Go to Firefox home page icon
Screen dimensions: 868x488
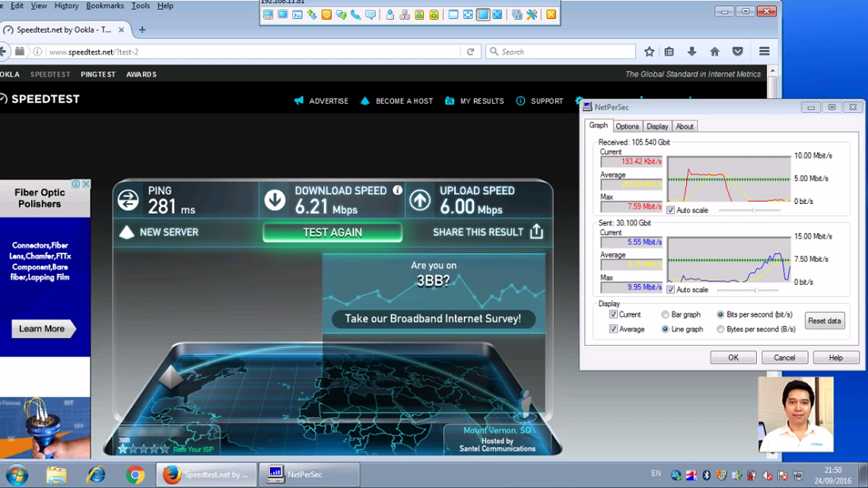(x=715, y=52)
